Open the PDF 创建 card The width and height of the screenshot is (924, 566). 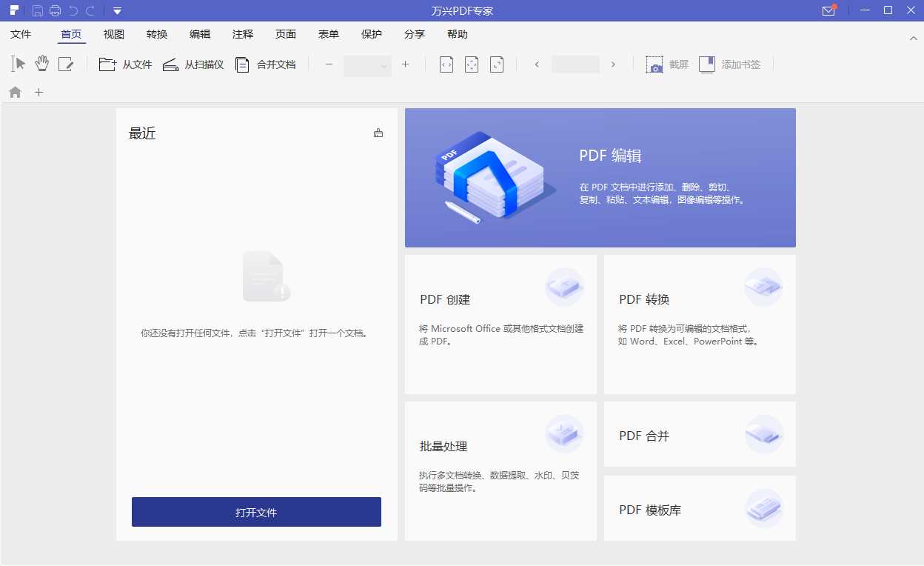tap(500, 324)
